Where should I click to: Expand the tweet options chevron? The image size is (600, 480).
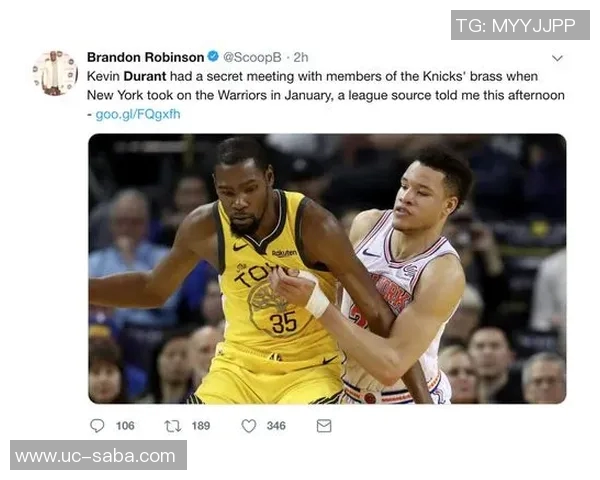[557, 58]
